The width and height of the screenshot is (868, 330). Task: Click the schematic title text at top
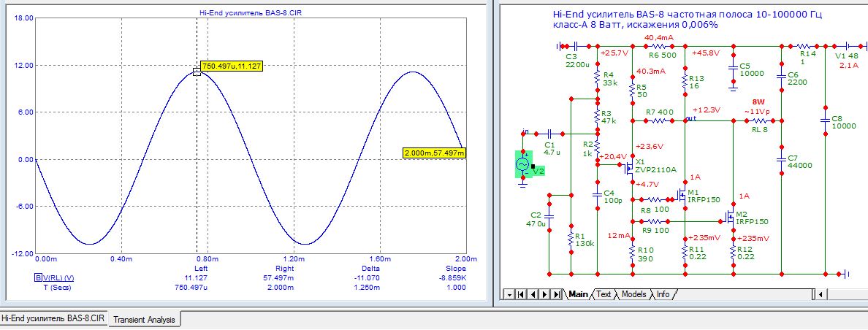click(688, 20)
